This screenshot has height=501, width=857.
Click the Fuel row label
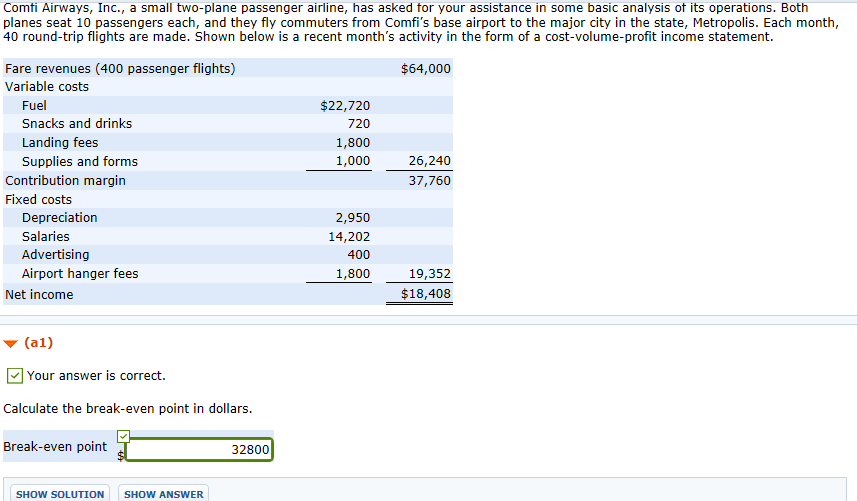[x=34, y=105]
